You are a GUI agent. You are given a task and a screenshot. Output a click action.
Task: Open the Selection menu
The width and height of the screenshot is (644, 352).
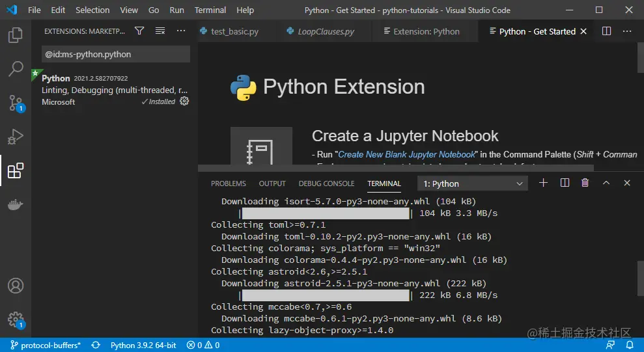(92, 10)
